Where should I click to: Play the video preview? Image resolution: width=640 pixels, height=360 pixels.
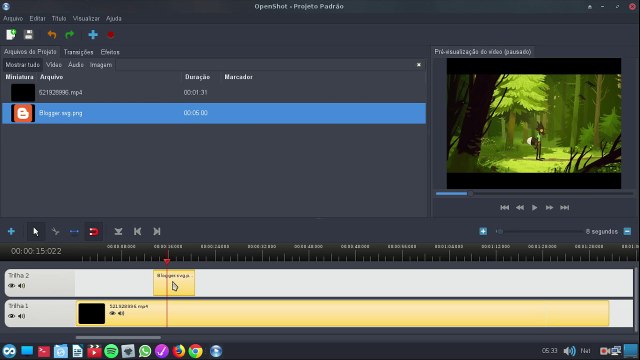(x=535, y=207)
